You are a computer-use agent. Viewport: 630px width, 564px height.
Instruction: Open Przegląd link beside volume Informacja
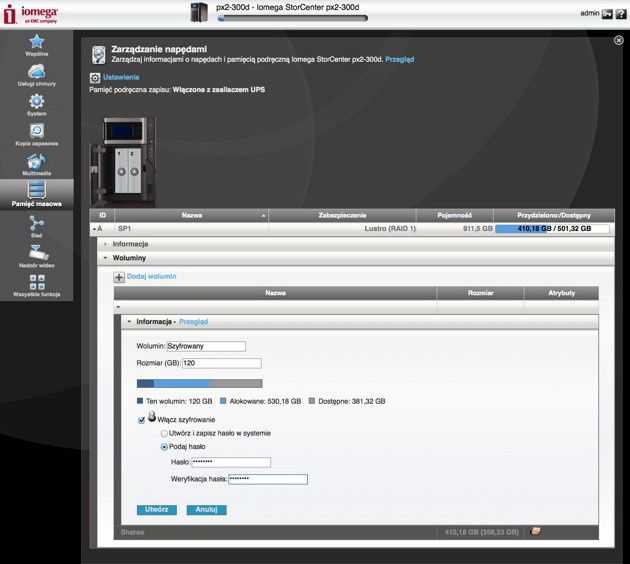coord(193,322)
